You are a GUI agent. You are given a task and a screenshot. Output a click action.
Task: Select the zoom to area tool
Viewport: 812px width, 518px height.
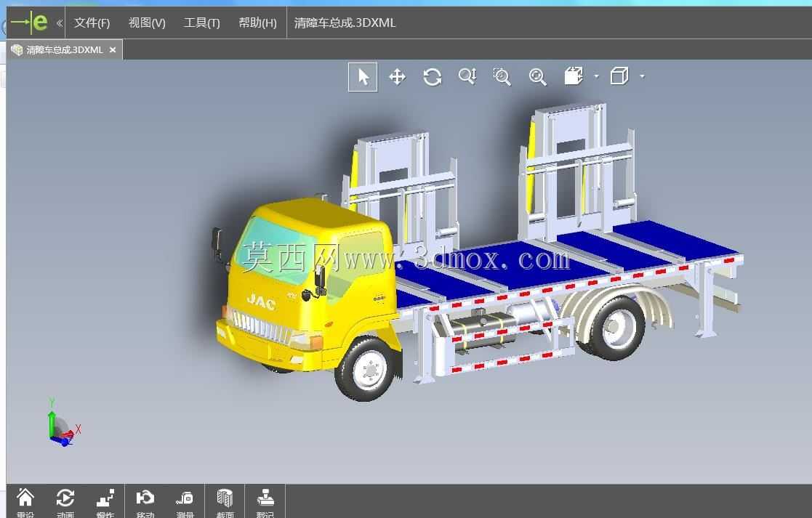pyautogui.click(x=502, y=76)
